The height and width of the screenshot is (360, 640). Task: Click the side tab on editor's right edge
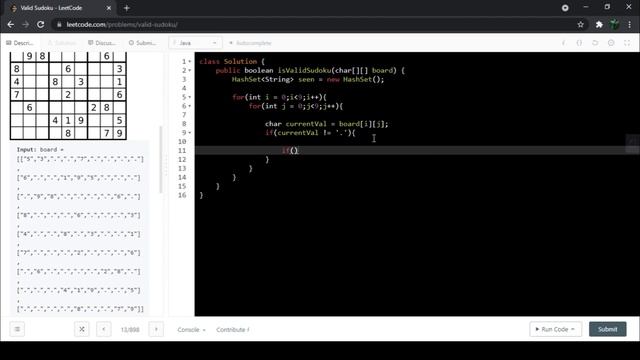click(632, 144)
